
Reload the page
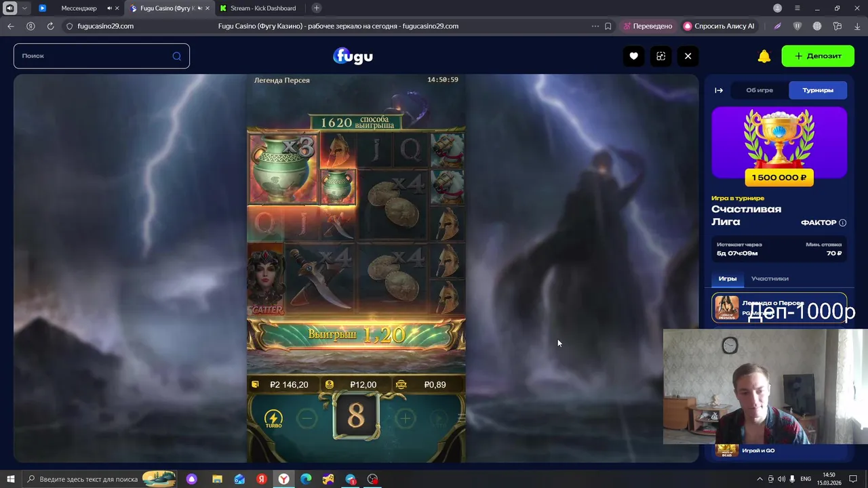(50, 26)
